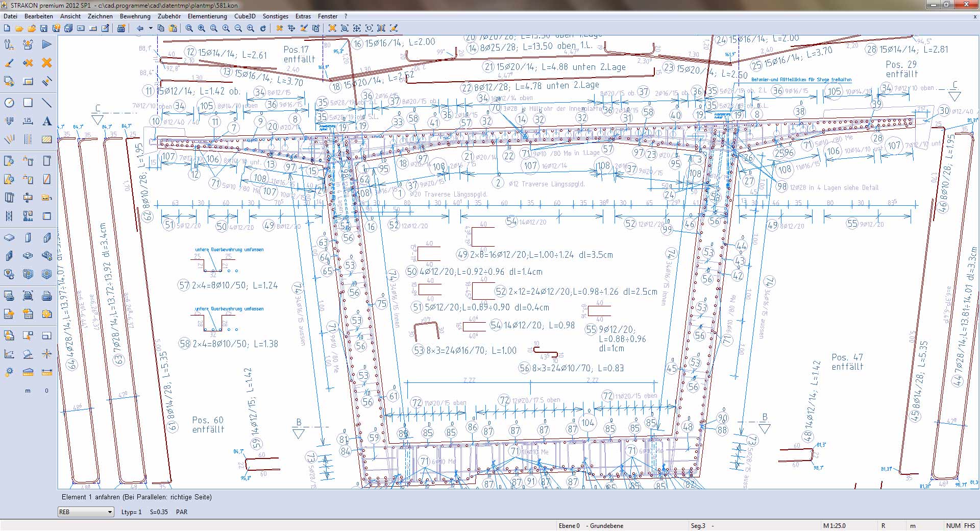Choose the flat slab 3D element icon
This screenshot has height=531, width=980.
coord(9,237)
